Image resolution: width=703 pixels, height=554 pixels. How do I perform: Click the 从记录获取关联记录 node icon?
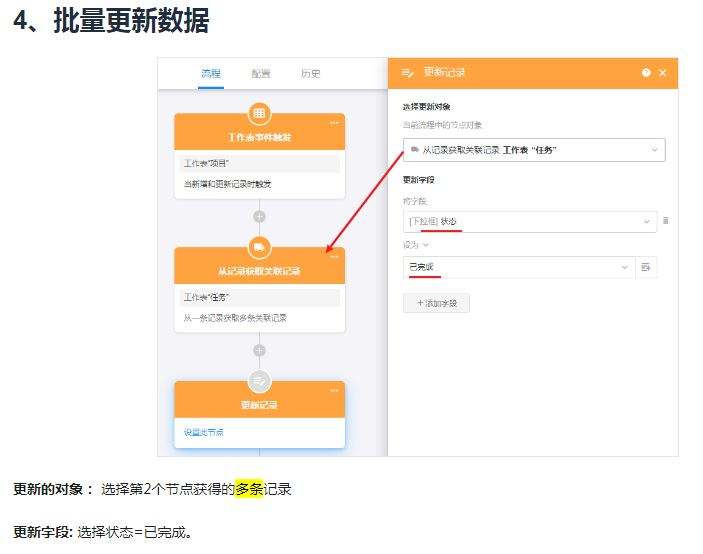pos(259,247)
